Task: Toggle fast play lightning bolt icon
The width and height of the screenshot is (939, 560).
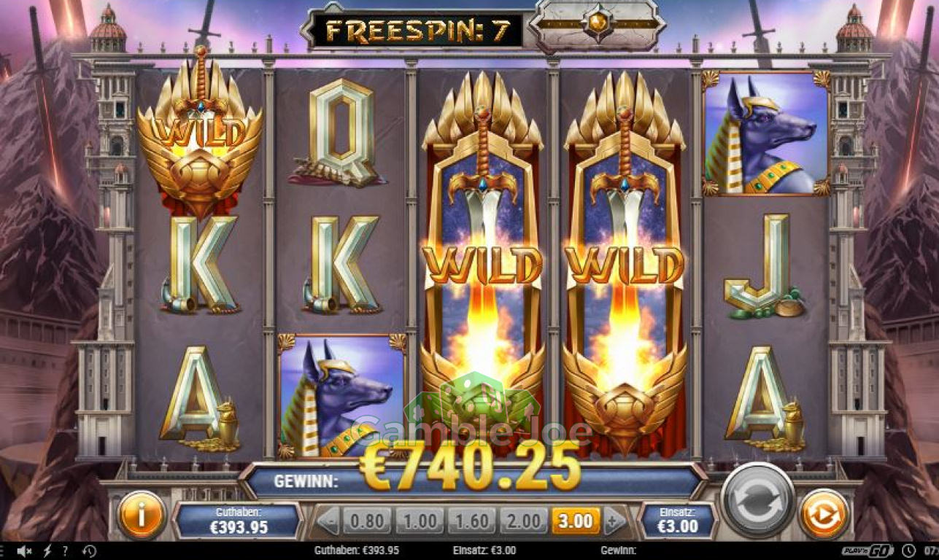Action: click(x=48, y=551)
